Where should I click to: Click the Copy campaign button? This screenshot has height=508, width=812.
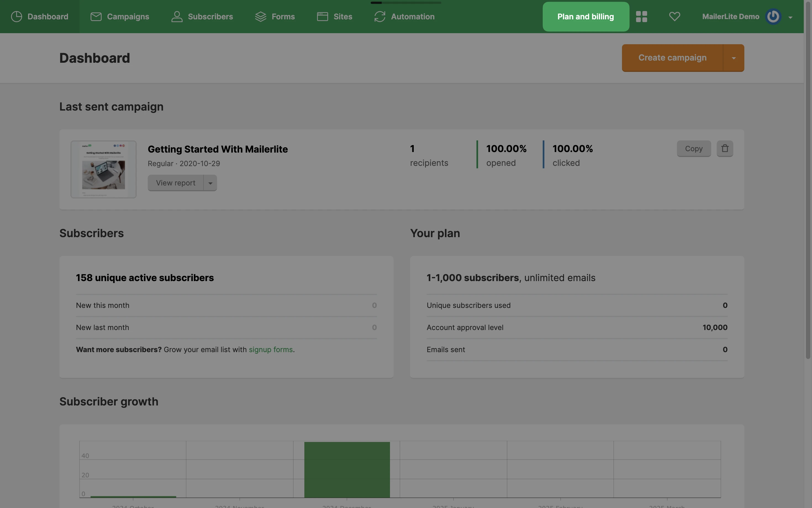[694, 148]
